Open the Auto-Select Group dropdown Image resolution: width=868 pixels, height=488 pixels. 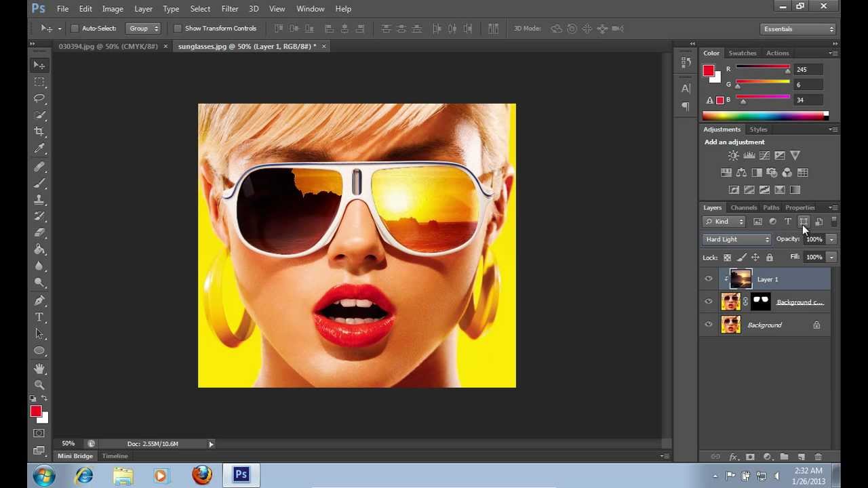pos(143,28)
